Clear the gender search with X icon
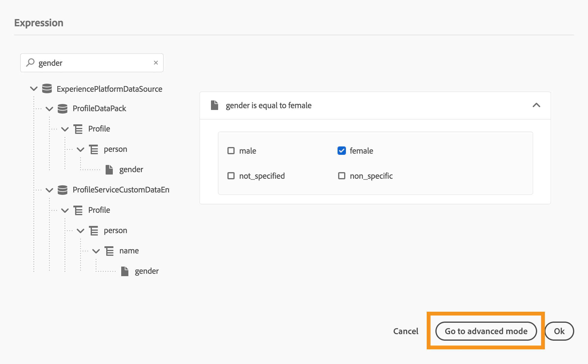The height and width of the screenshot is (364, 588). 156,63
